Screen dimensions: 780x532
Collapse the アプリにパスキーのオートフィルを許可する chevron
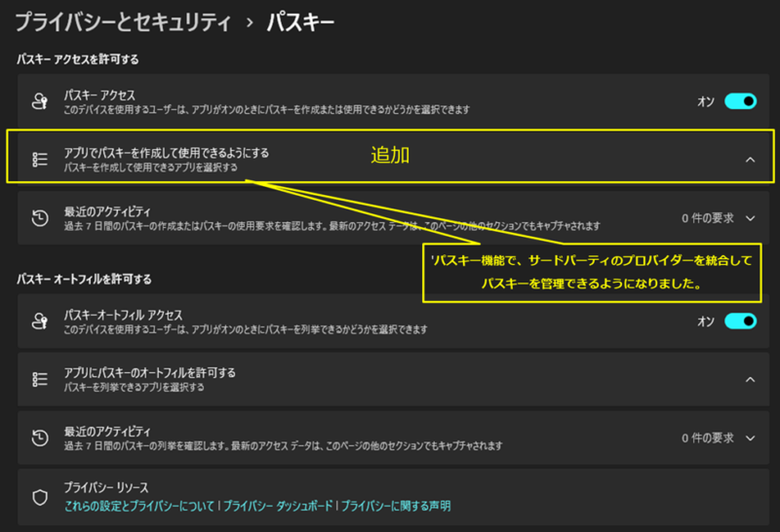(750, 379)
